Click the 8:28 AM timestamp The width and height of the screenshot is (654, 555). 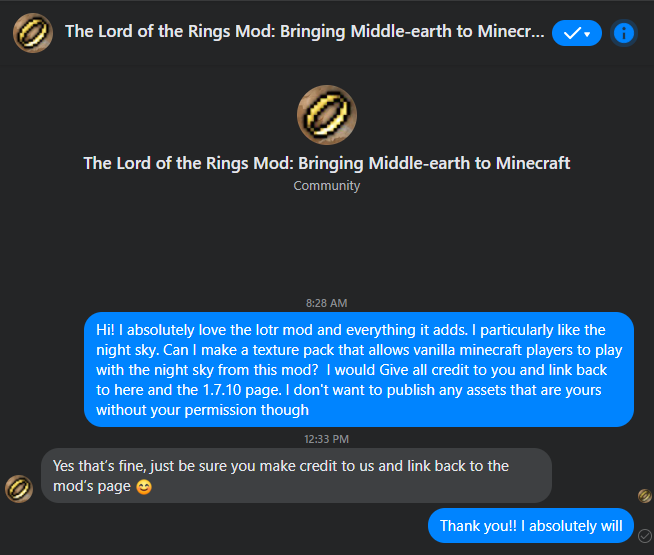(327, 302)
